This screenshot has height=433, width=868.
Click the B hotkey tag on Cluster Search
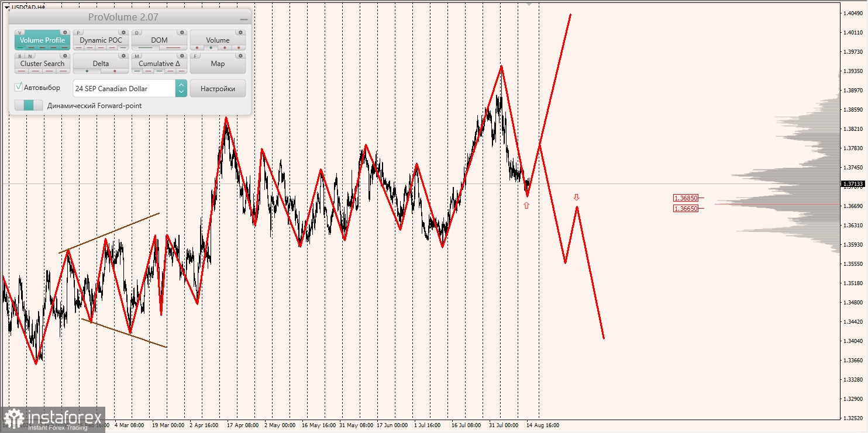coord(20,56)
